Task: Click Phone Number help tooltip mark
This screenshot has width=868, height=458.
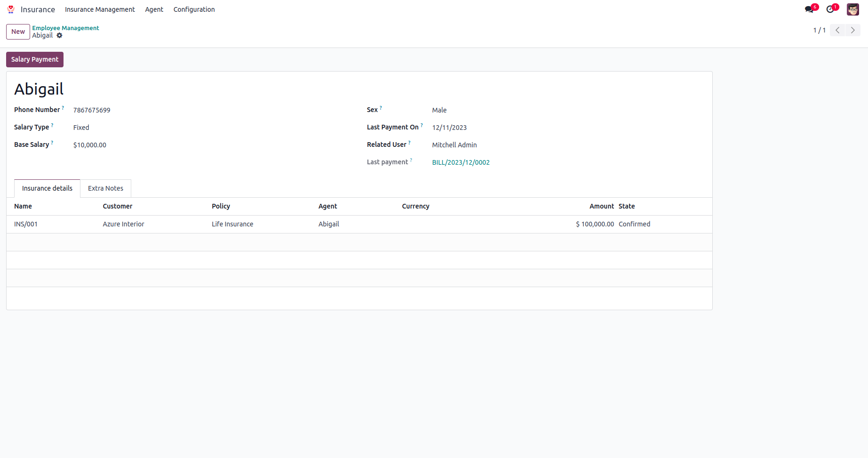Action: point(63,108)
